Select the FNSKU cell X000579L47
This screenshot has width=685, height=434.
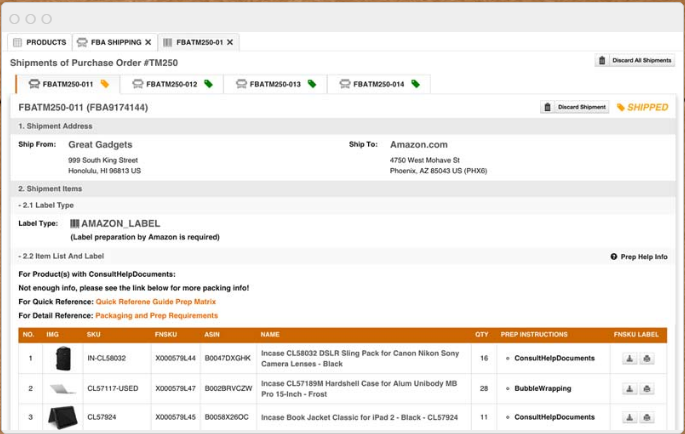click(x=176, y=389)
